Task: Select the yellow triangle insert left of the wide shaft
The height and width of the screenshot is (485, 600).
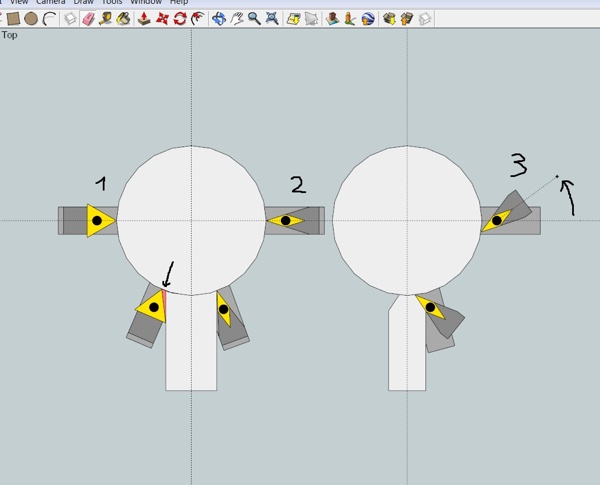Action: click(152, 307)
